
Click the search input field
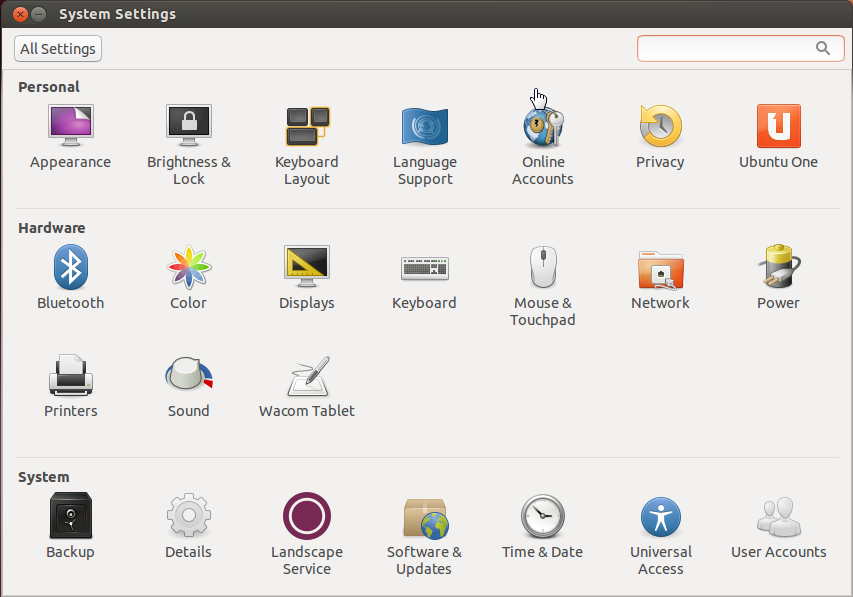click(726, 48)
